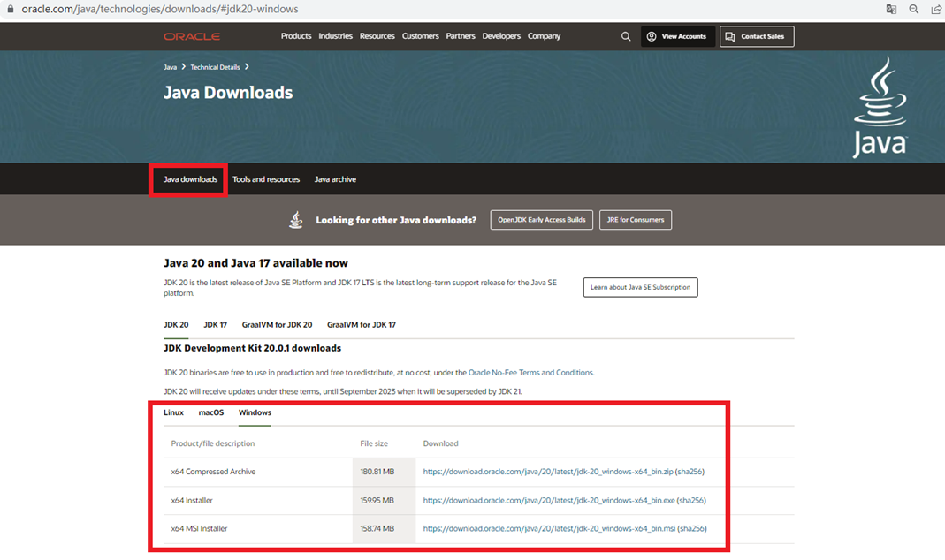The width and height of the screenshot is (945, 560).
Task: Switch to the JDK 17 tab
Action: [215, 324]
